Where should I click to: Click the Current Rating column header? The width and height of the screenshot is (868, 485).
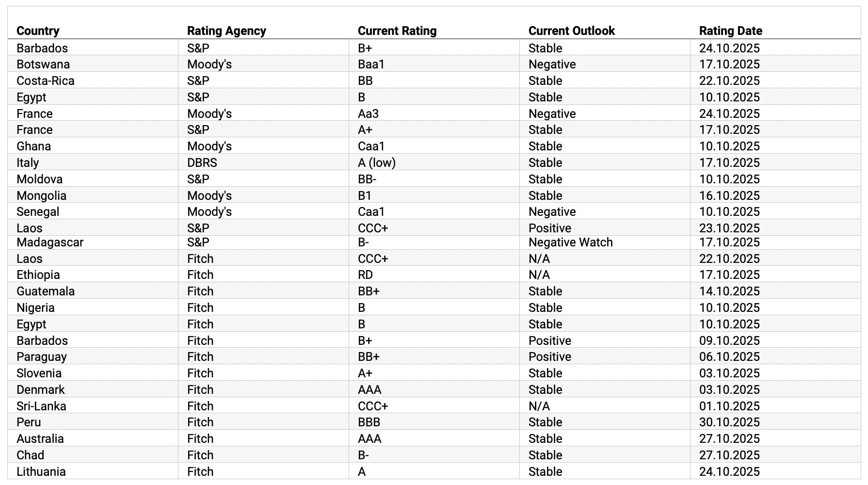pyautogui.click(x=397, y=31)
